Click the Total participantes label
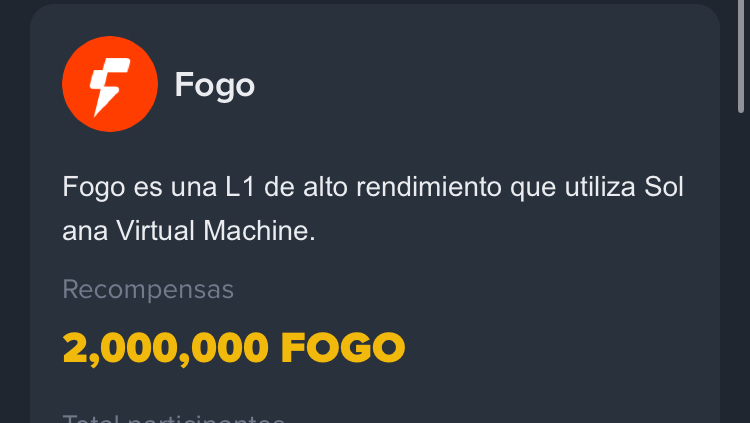 (174, 418)
